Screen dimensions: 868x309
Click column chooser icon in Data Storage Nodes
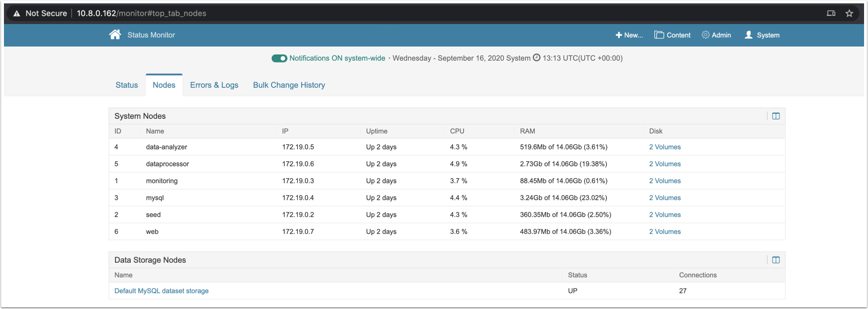coord(776,260)
